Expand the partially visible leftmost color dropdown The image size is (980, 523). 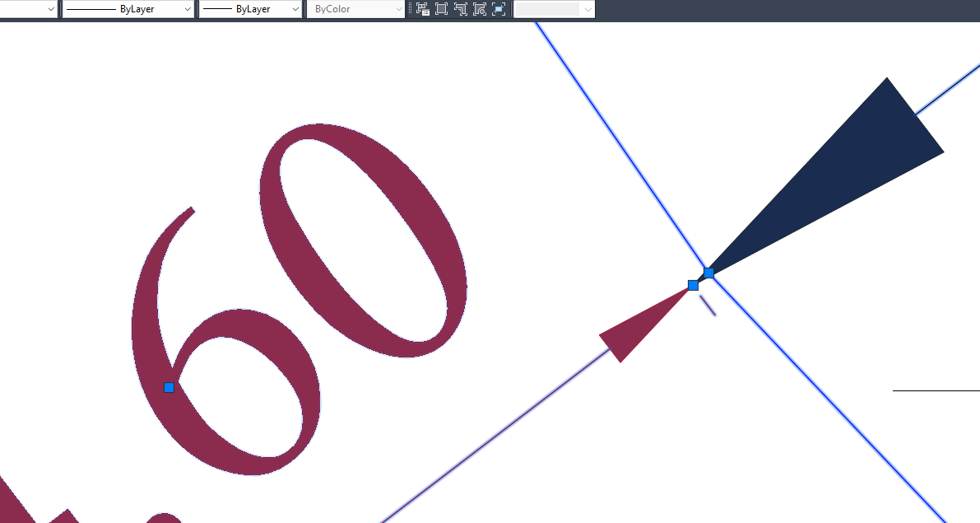[29, 9]
